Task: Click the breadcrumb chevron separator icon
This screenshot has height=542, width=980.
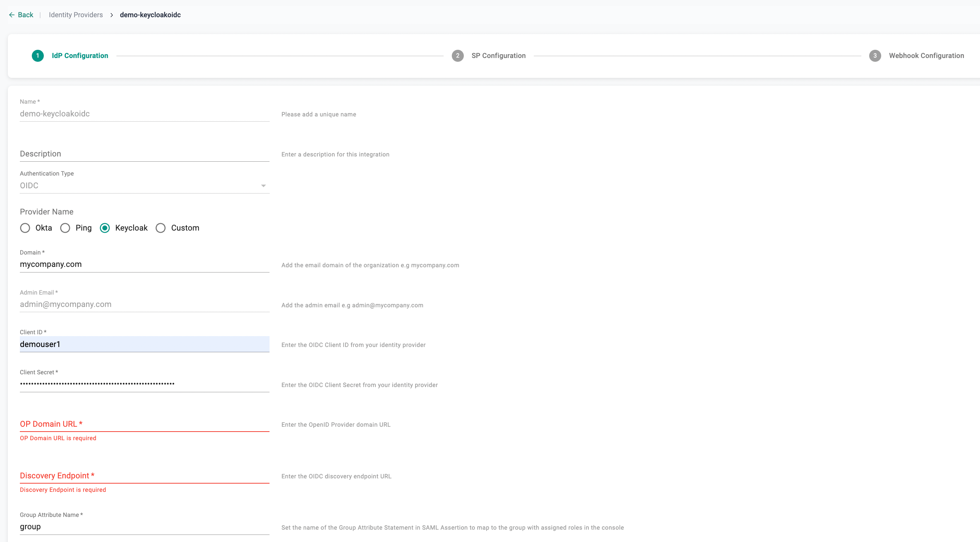Action: click(x=112, y=15)
